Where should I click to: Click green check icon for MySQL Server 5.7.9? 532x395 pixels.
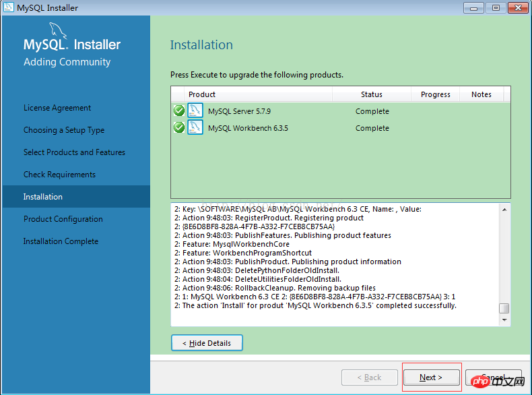point(179,111)
